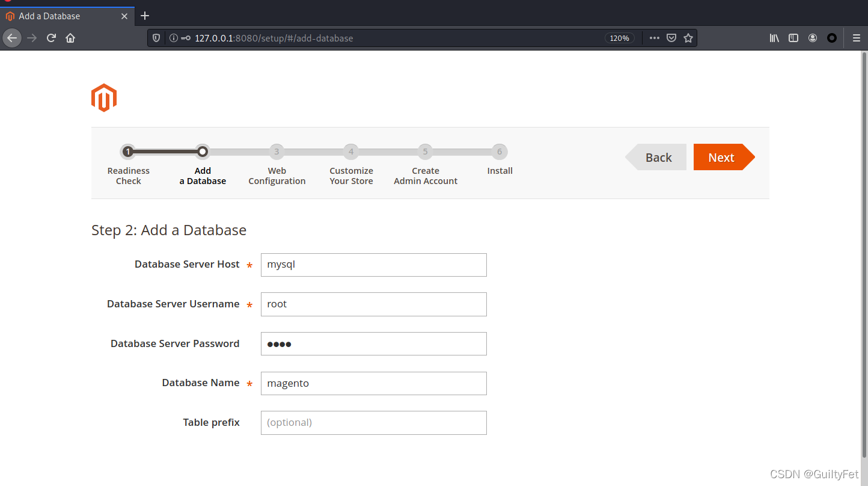Screen dimensions: 868x486
Task: Click the Table prefix input field
Action: click(373, 422)
